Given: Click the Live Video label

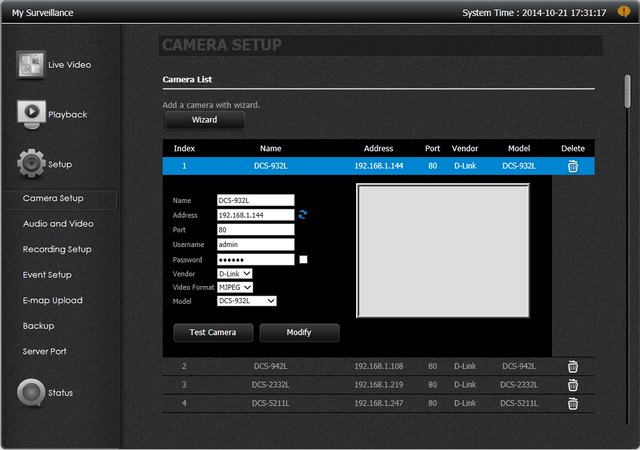Looking at the screenshot, I should (69, 65).
